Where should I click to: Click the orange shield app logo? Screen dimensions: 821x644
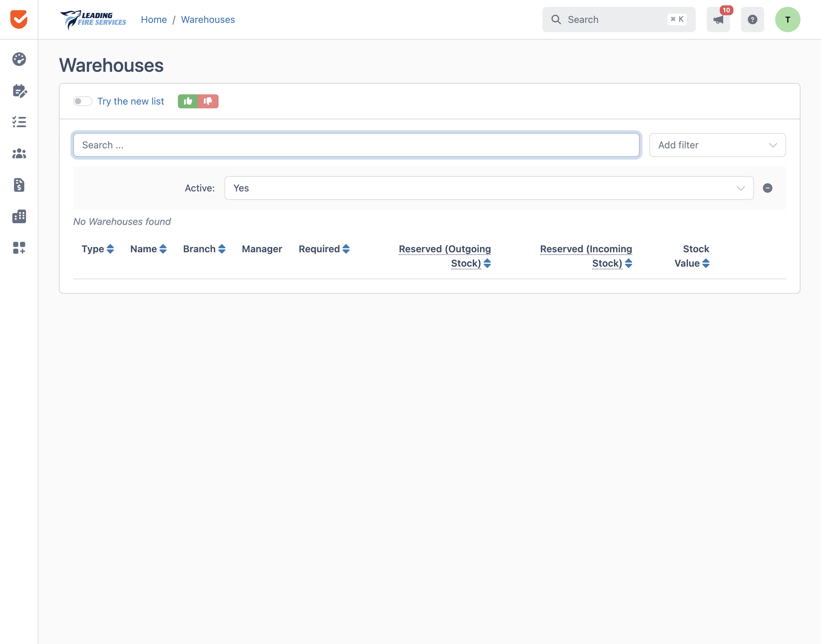pyautogui.click(x=19, y=19)
